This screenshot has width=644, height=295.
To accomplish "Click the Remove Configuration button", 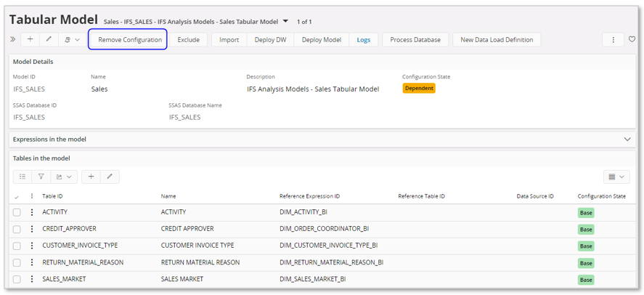I will [x=130, y=40].
